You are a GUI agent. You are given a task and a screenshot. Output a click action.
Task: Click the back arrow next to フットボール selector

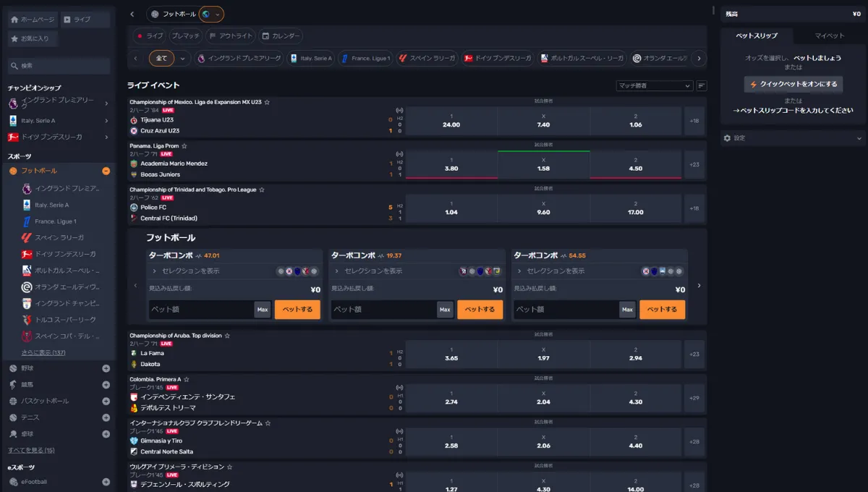[x=132, y=14]
